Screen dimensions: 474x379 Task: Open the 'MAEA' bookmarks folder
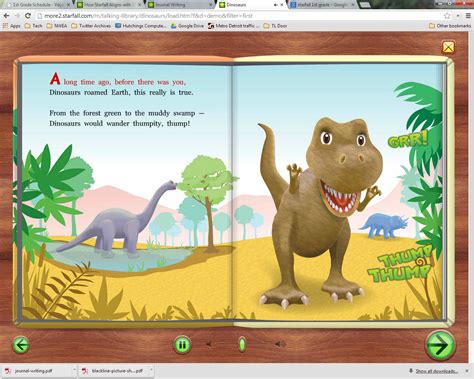(x=57, y=26)
